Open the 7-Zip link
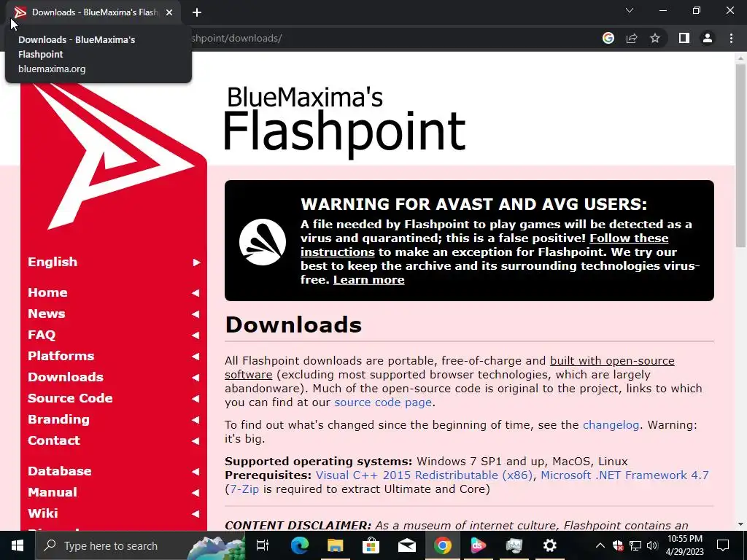The image size is (747, 560). click(x=244, y=489)
